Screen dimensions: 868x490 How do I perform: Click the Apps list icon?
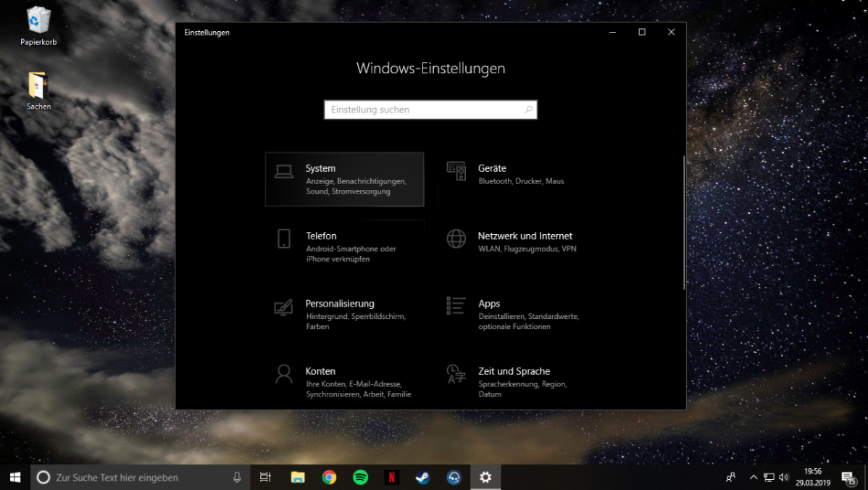pos(456,306)
